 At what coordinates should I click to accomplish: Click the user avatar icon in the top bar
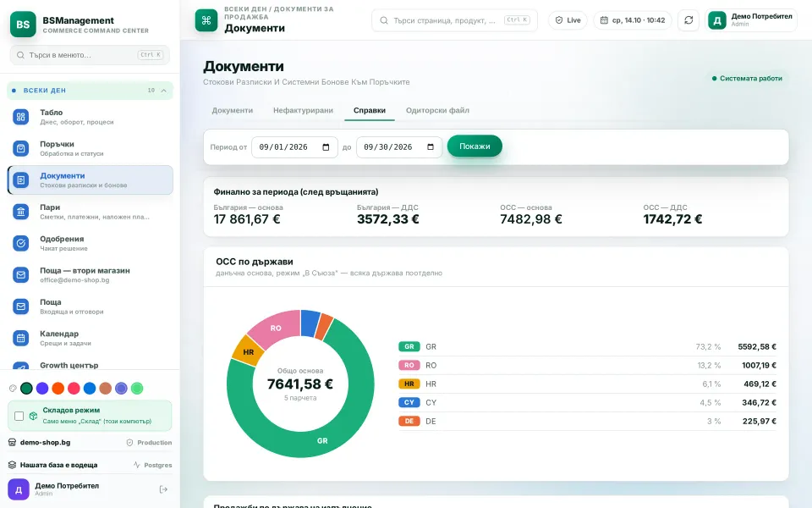click(x=717, y=20)
